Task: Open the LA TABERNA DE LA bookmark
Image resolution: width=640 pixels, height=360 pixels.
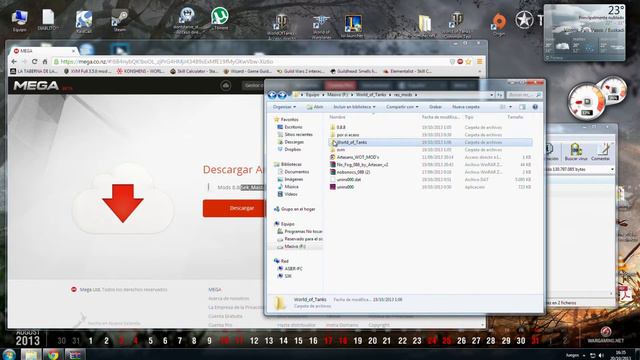Action: click(34, 71)
